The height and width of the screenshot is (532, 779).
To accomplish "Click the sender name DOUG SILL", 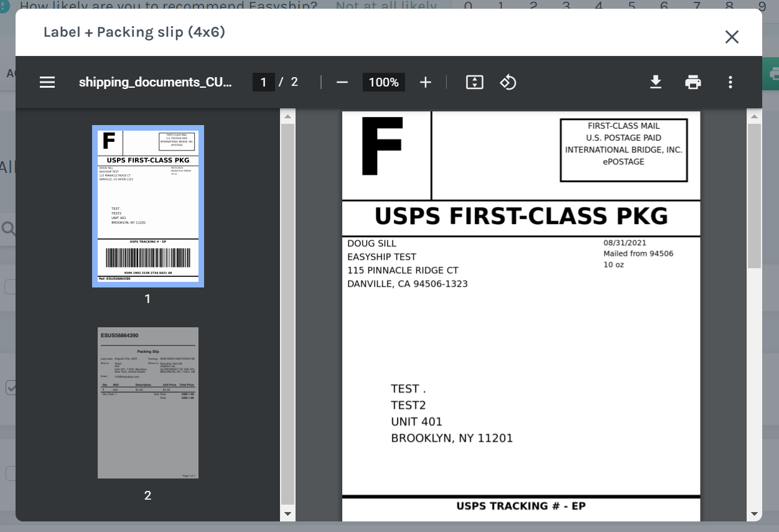I will 372,243.
